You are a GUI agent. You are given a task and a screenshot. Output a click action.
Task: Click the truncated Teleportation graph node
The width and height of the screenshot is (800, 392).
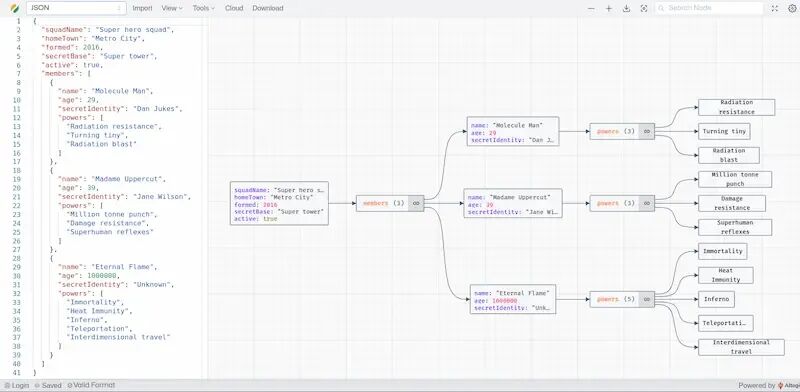[726, 323]
